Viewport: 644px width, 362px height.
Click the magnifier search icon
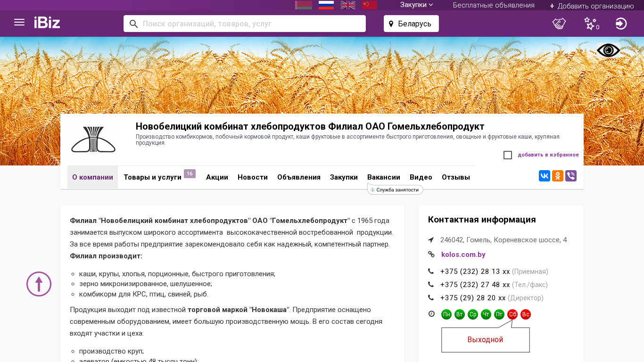tap(133, 24)
